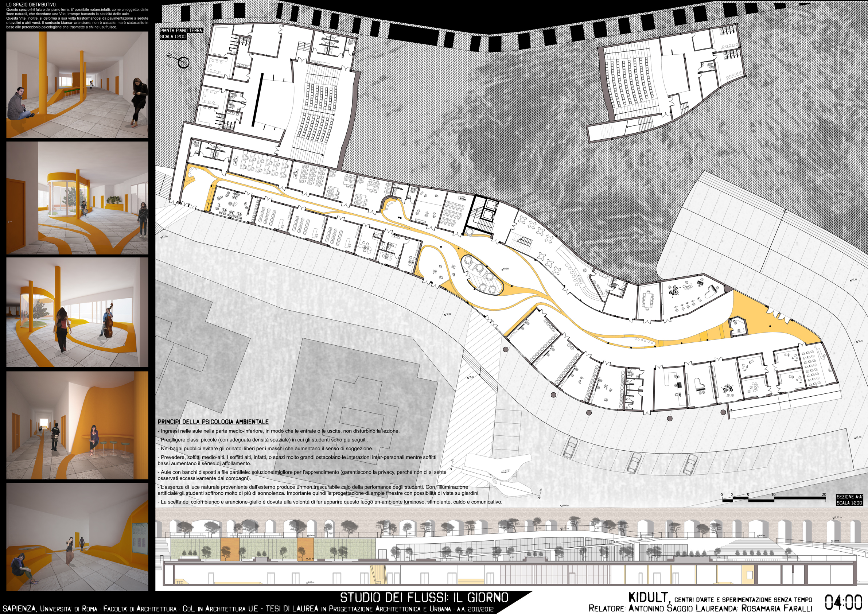Viewport: 868px width, 614px height.
Task: Click the LO SPAZIO DISTRIBUTIVO heading
Action: point(31,4)
